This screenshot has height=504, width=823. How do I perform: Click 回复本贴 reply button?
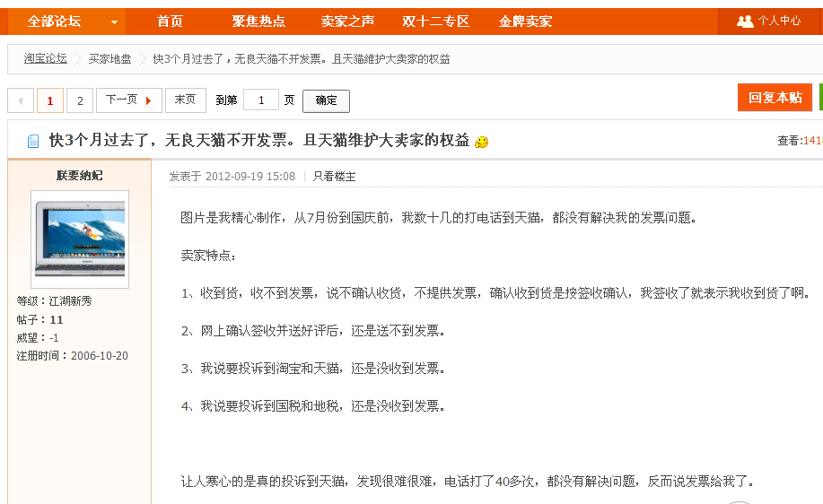775,98
